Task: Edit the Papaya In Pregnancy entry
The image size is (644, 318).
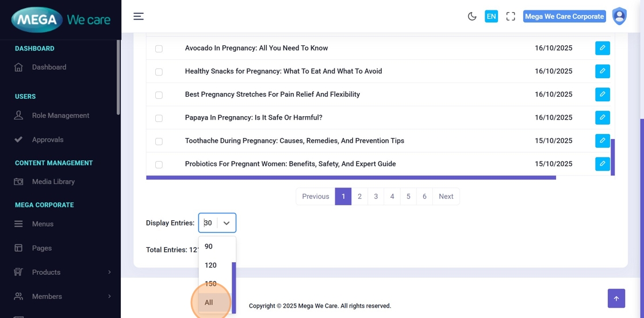Action: 602,117
